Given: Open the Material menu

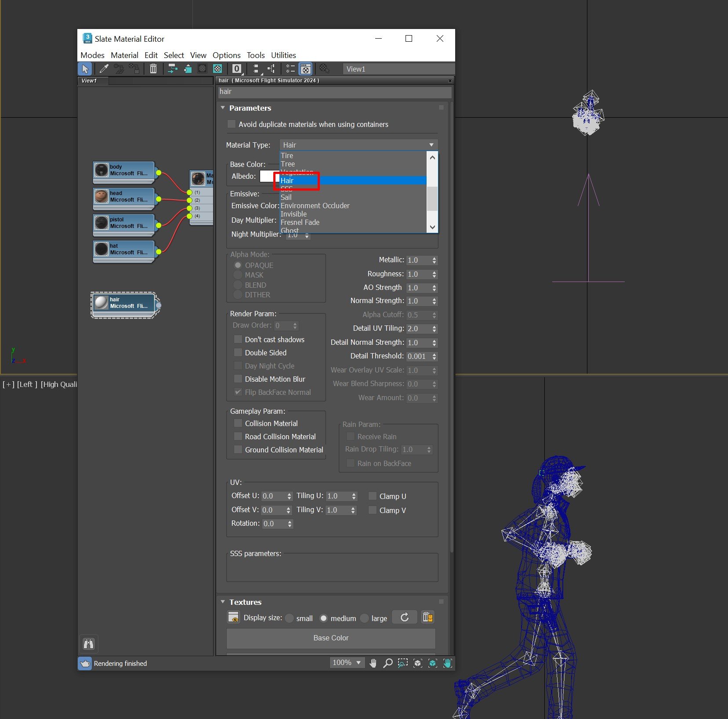Looking at the screenshot, I should click(x=124, y=55).
